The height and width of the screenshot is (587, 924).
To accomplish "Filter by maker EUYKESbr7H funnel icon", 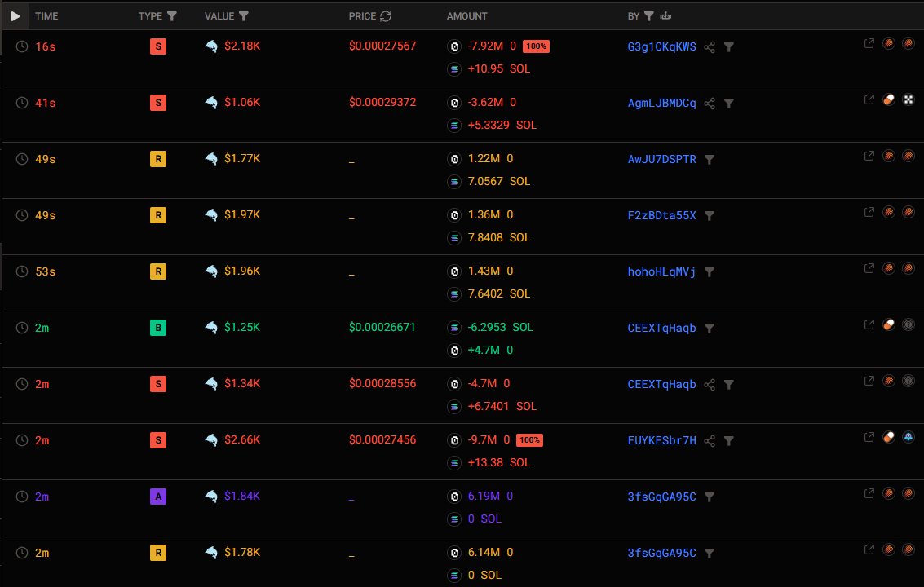I will click(x=729, y=441).
